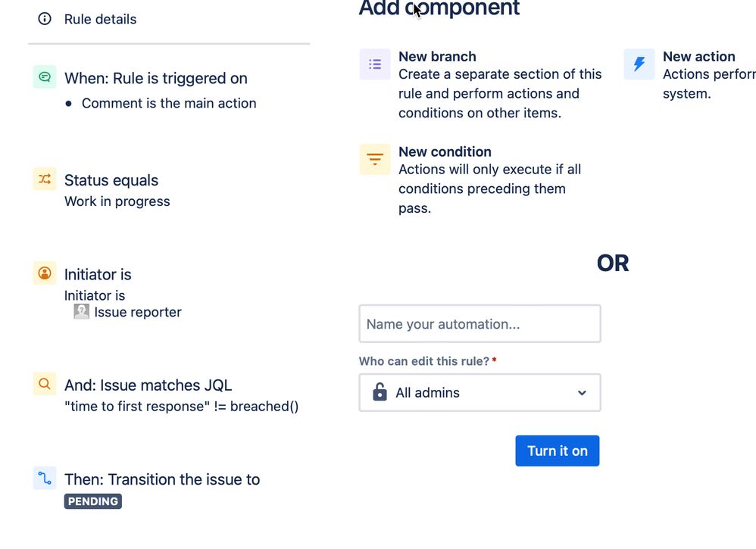Viewport: 756px width, 549px height.
Task: Select the Transition issue action icon
Action: [x=45, y=478]
